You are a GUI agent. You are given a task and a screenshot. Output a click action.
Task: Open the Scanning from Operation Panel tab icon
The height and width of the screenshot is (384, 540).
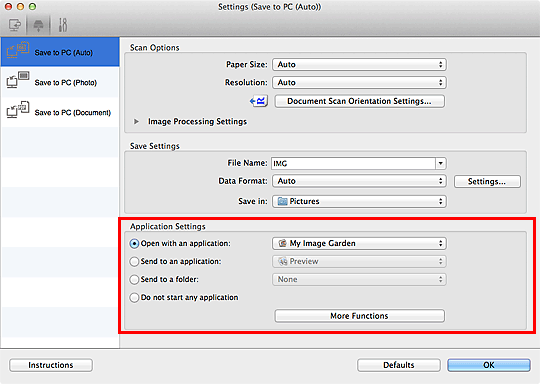(38, 25)
